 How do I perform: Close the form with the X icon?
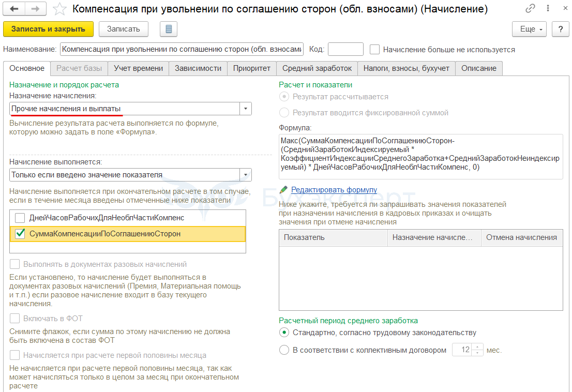tap(565, 8)
